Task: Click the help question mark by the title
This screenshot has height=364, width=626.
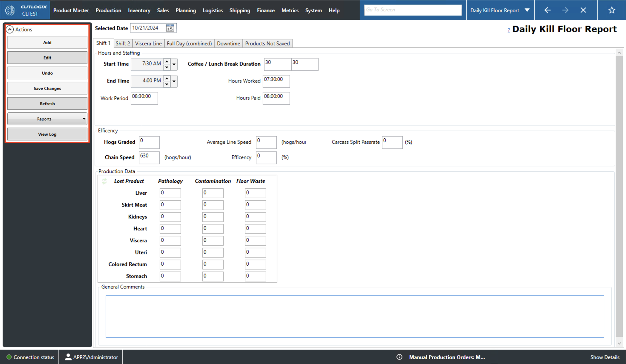Action: 509,30
